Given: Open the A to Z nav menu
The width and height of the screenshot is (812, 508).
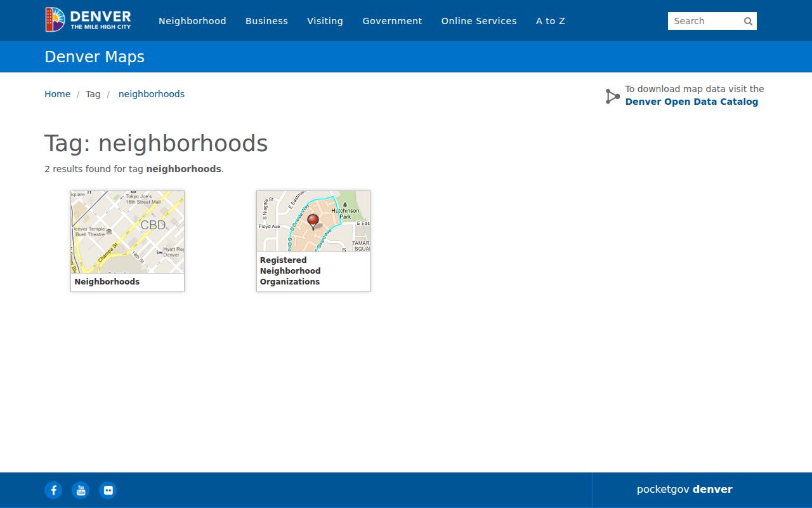Looking at the screenshot, I should pos(551,21).
